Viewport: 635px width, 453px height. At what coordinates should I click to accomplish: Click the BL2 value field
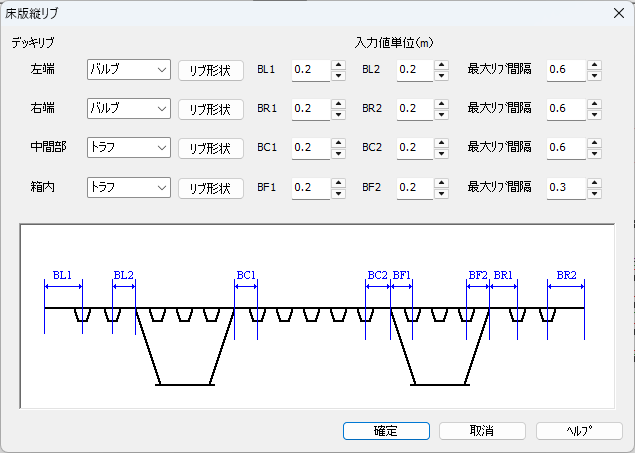415,70
